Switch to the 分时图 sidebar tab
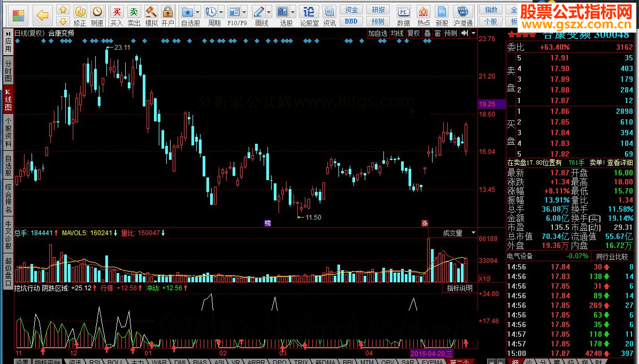This screenshot has height=364, width=639. [8, 71]
